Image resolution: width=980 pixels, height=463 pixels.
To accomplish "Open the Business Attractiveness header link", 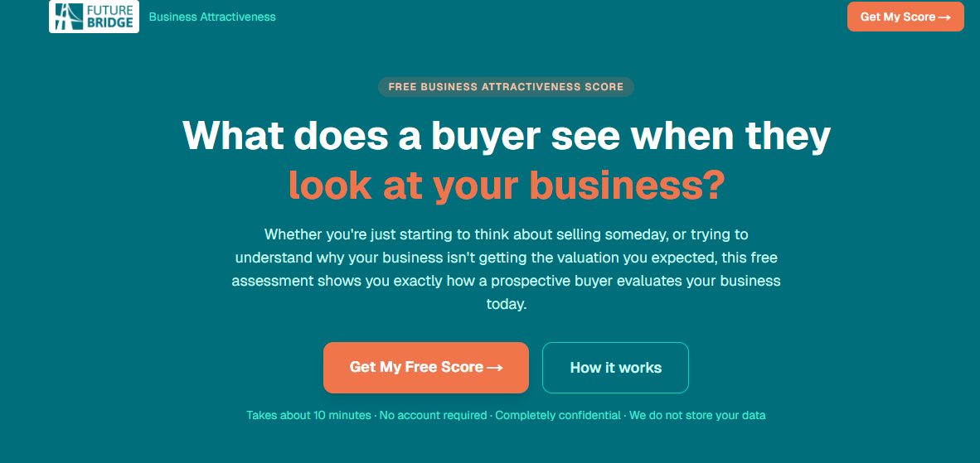I will 212,17.
